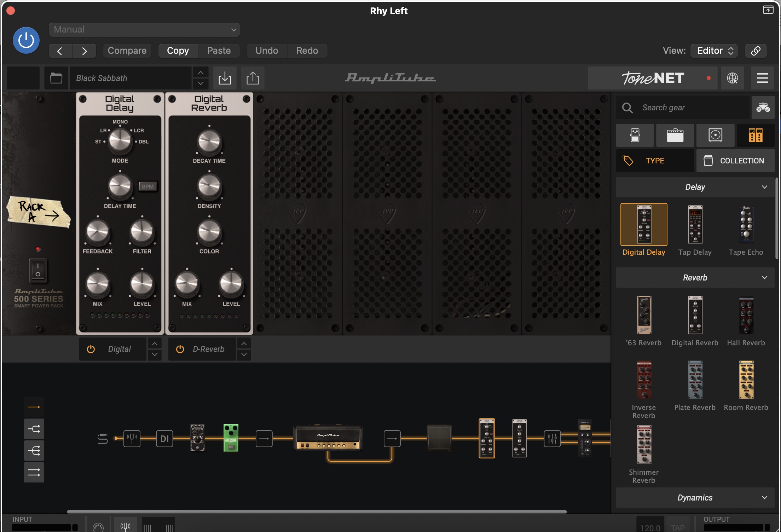Step up the Digital slot model arrow
The image size is (781, 532).
click(x=155, y=343)
